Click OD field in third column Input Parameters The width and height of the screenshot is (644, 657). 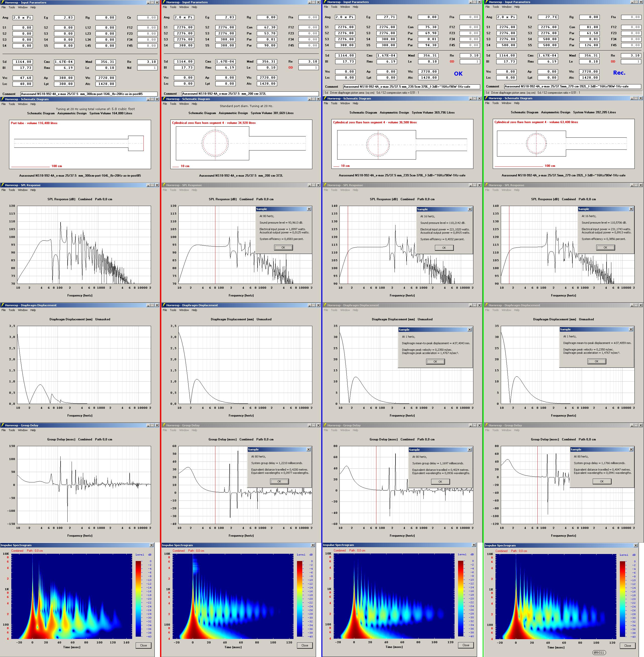[469, 62]
